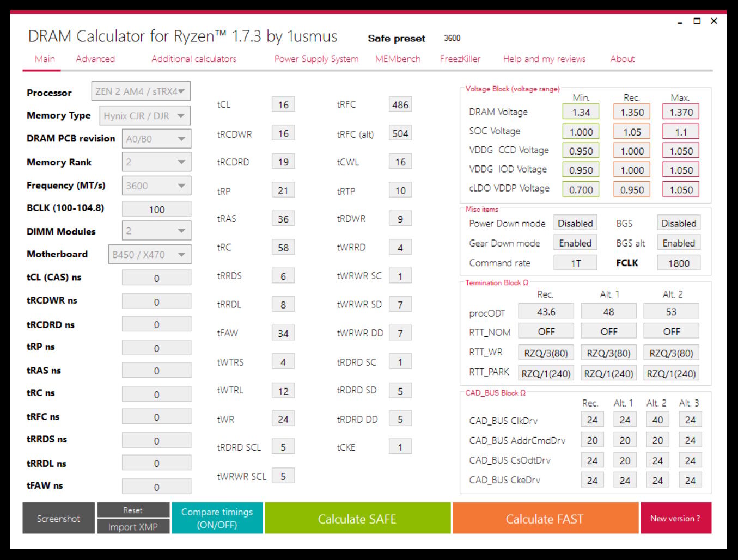738x560 pixels.
Task: Click the tCL (CAS) ns field
Action: click(x=156, y=278)
